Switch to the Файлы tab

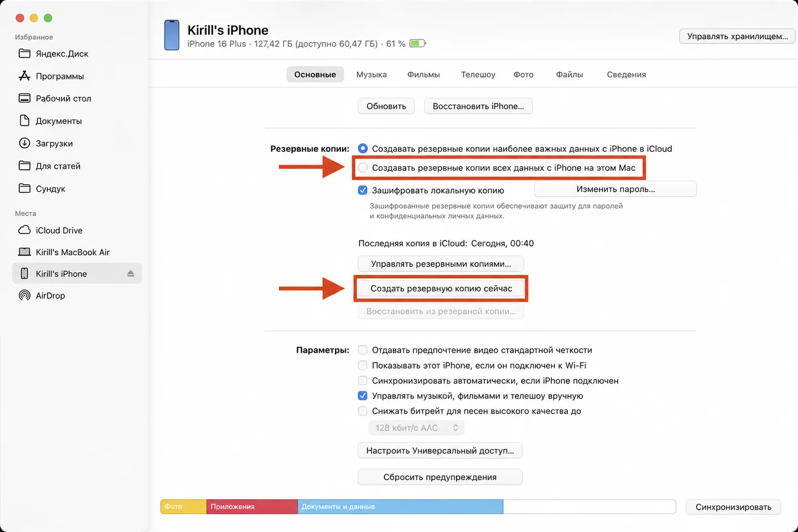click(x=569, y=74)
